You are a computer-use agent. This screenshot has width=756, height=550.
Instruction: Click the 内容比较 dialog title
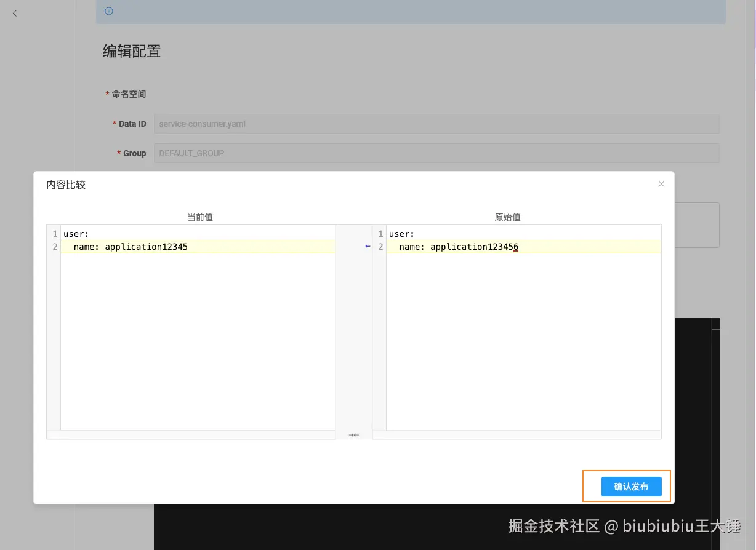(x=66, y=185)
